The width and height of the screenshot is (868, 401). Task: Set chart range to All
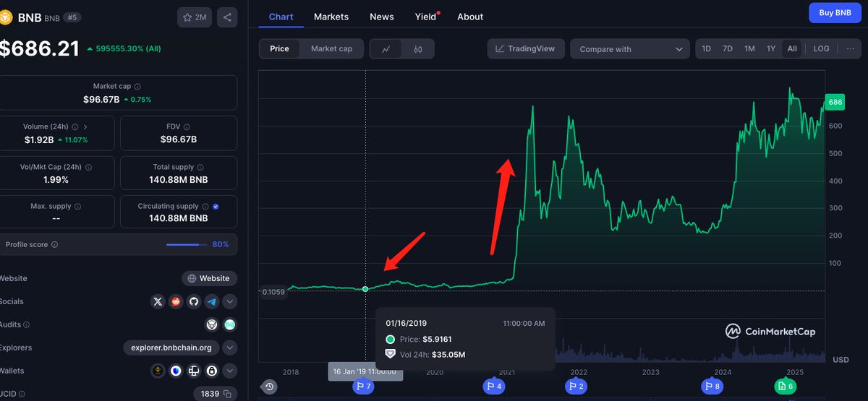[x=792, y=49]
